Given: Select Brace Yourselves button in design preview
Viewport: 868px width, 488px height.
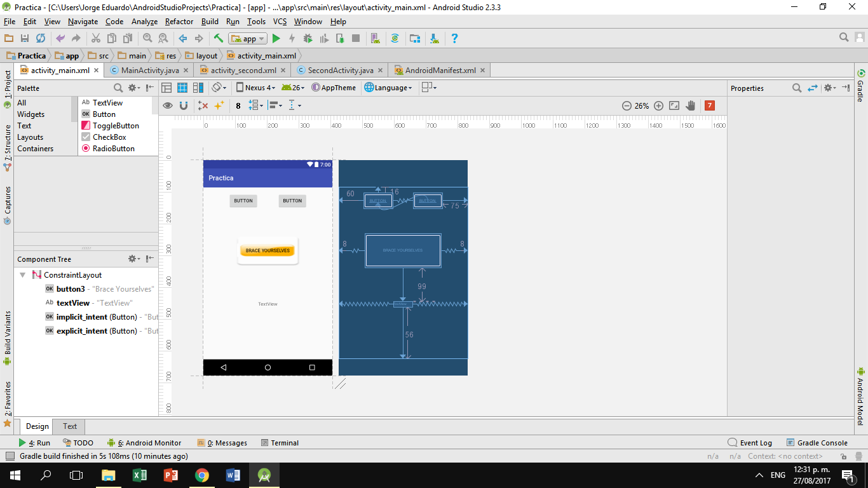Looking at the screenshot, I should pos(268,250).
